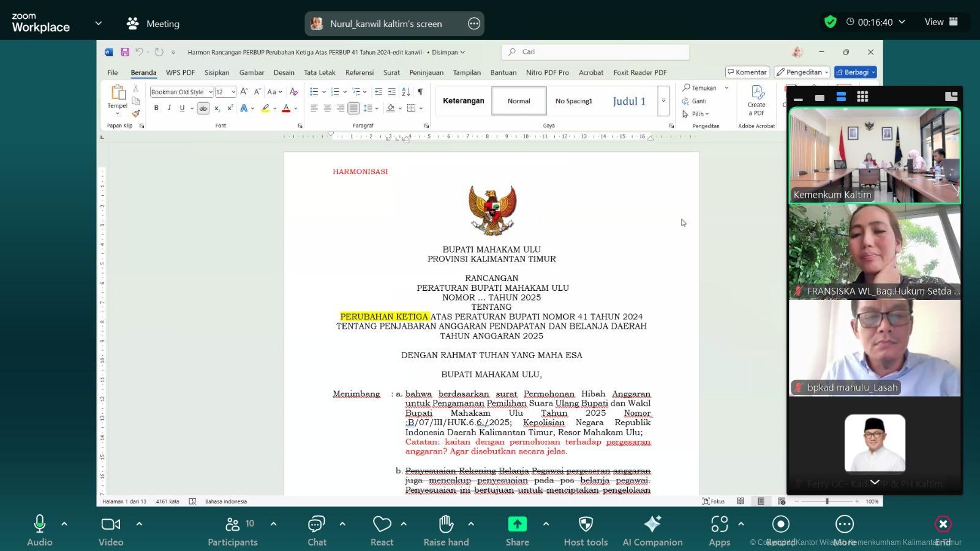Expand the Word styles gallery arrow

tap(663, 101)
